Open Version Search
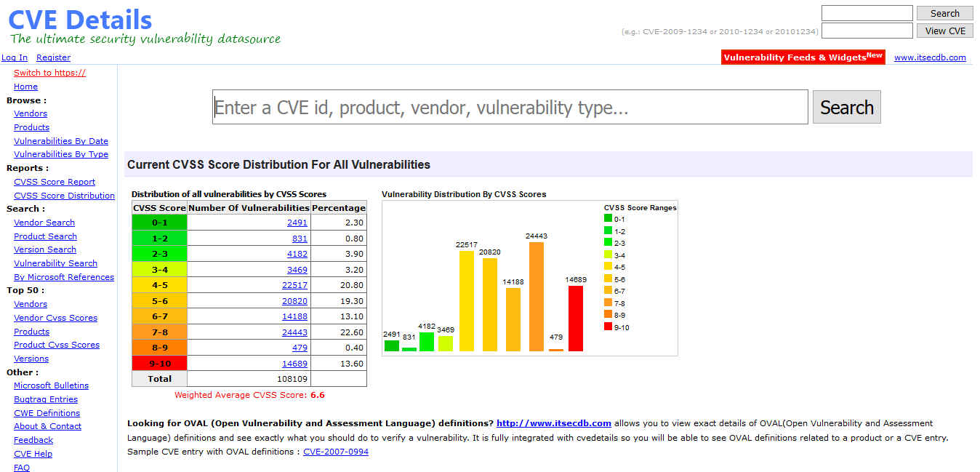 [x=45, y=249]
